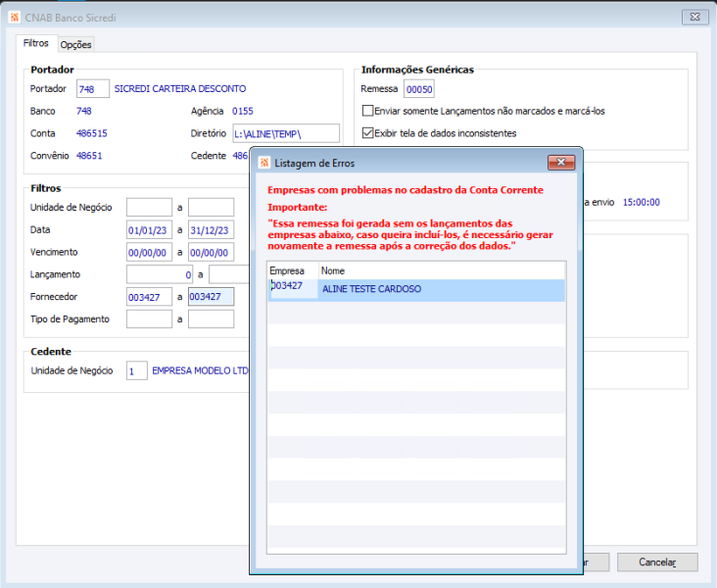The width and height of the screenshot is (717, 588).
Task: Uncheck Exibir tela de dados inconsistentes
Action: point(368,133)
